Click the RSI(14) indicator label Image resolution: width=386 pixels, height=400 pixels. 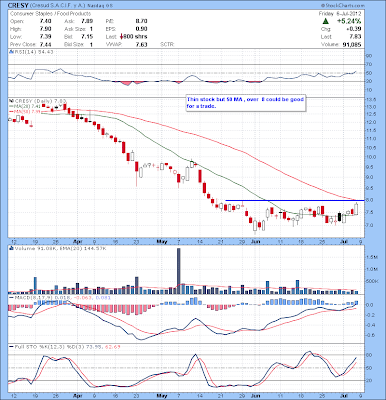(31, 52)
